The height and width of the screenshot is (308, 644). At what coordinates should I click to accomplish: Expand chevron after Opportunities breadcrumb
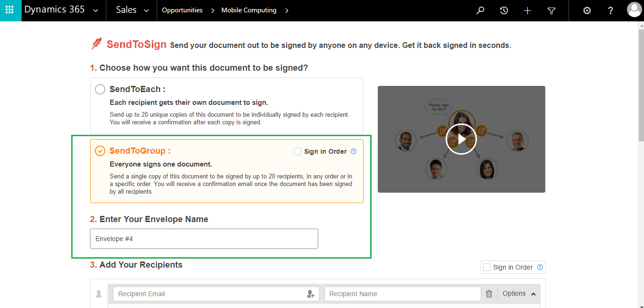tap(212, 10)
